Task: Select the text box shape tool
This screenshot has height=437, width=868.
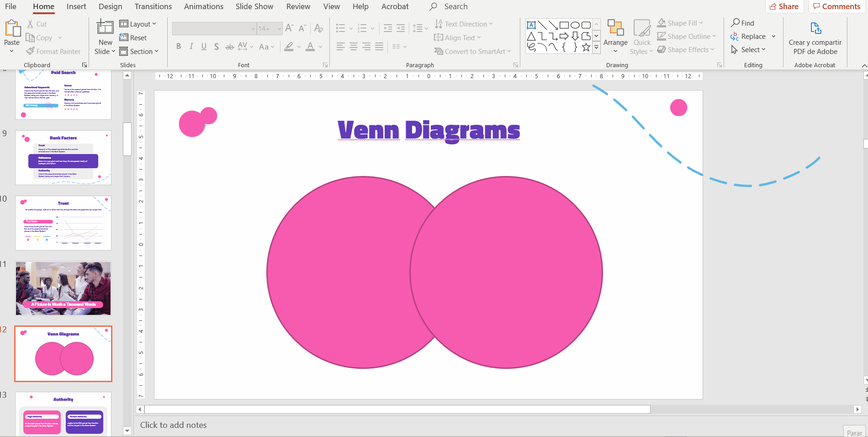Action: click(531, 25)
